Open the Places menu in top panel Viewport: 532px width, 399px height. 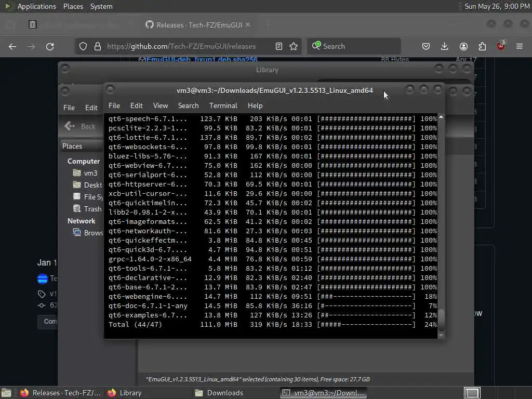73,6
